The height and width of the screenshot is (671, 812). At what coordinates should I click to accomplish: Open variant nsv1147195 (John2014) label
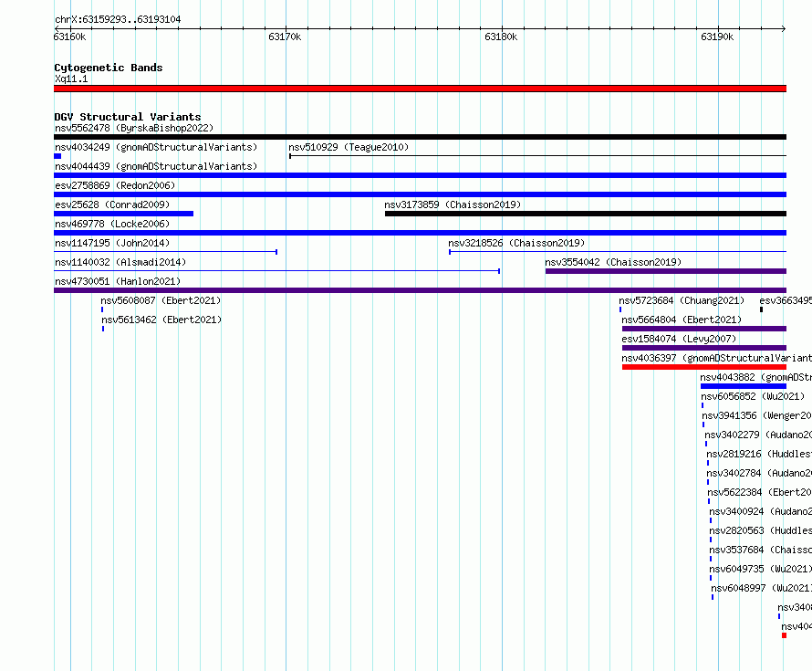[112, 243]
